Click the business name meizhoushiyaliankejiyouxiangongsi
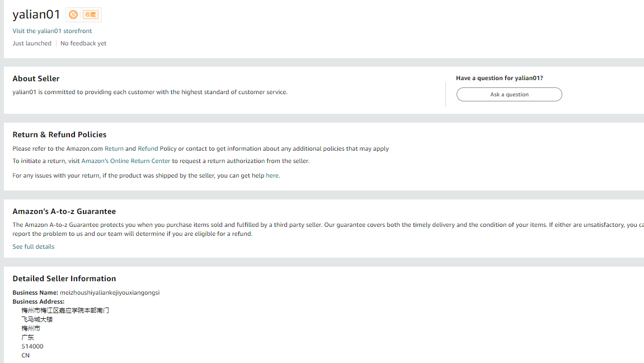 click(110, 292)
